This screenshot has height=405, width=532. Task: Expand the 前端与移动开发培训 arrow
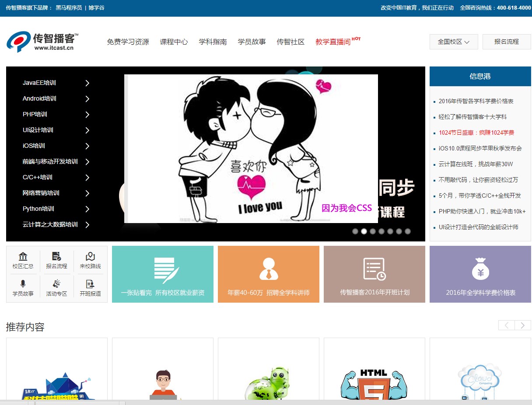pyautogui.click(x=87, y=162)
